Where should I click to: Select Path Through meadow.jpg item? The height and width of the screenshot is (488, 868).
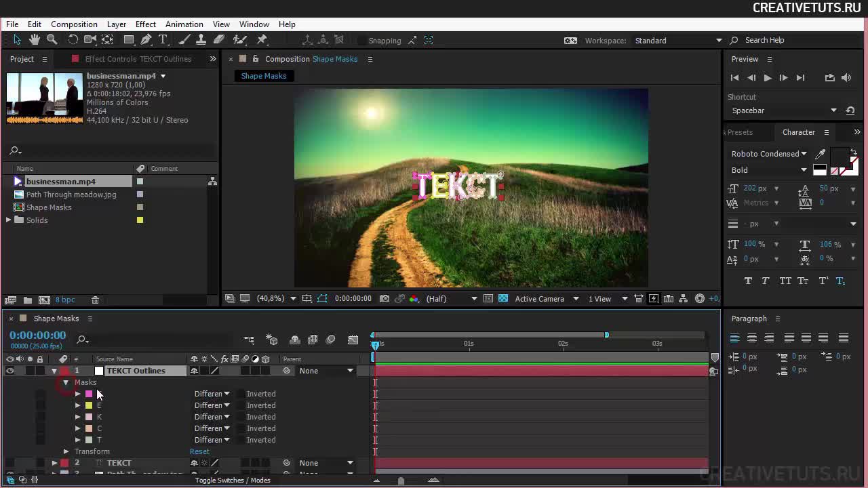click(71, 195)
